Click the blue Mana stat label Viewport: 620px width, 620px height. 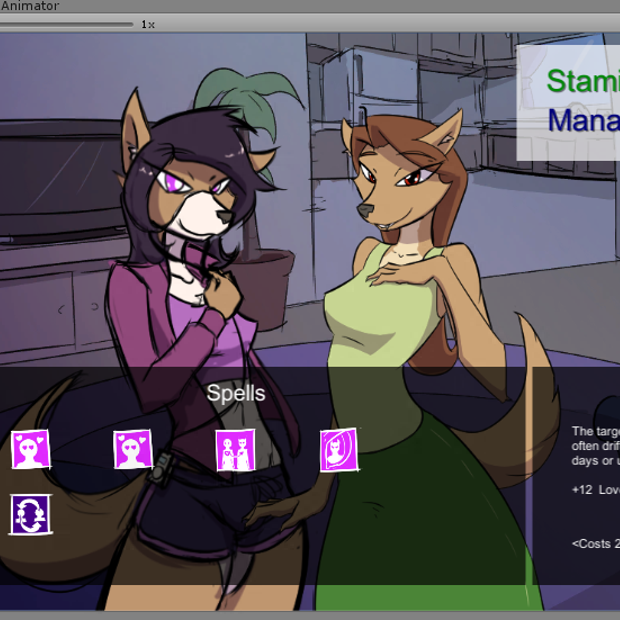tap(584, 120)
